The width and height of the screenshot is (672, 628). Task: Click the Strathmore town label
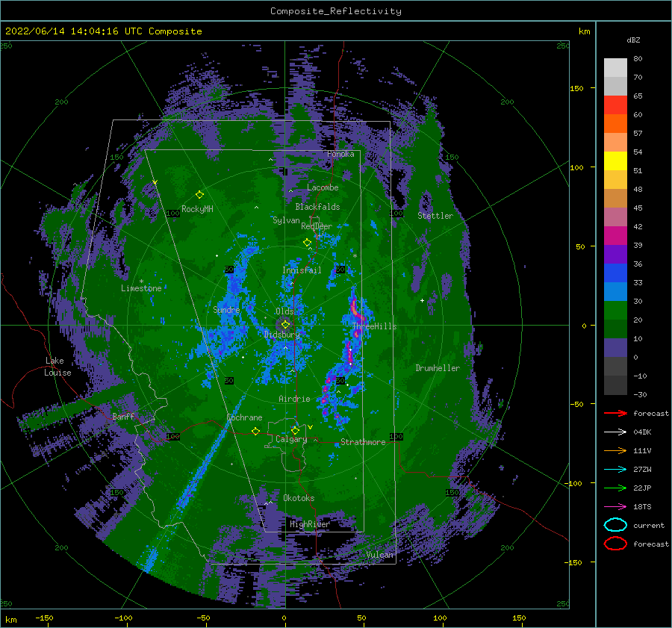pos(363,442)
